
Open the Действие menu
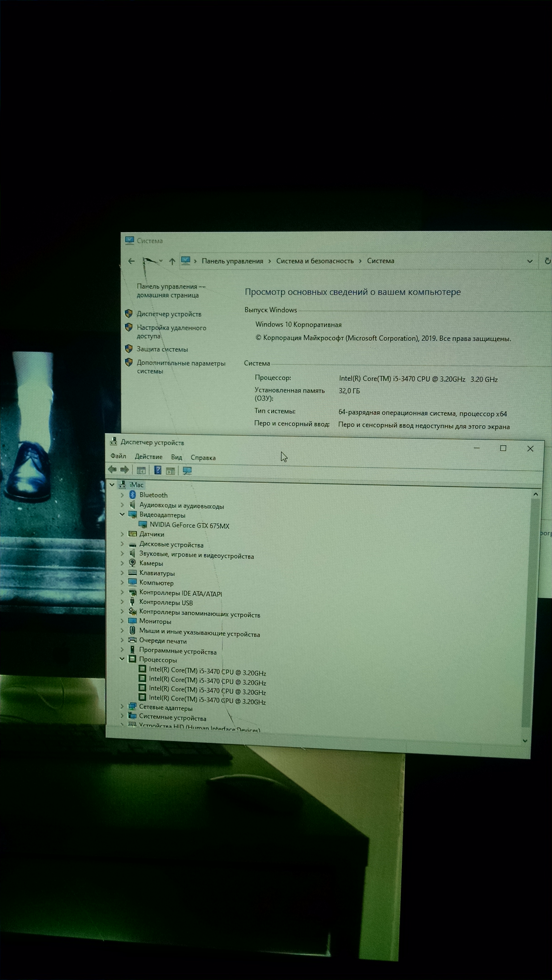click(x=148, y=456)
